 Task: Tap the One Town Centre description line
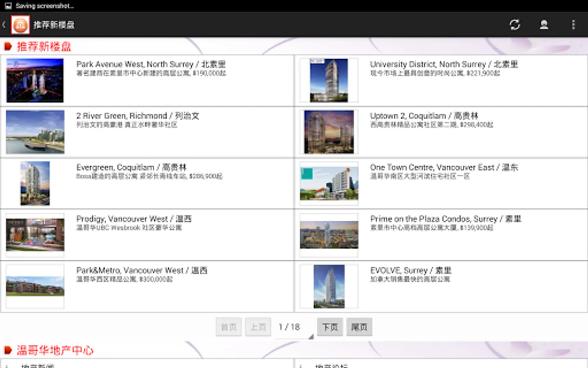click(x=420, y=176)
